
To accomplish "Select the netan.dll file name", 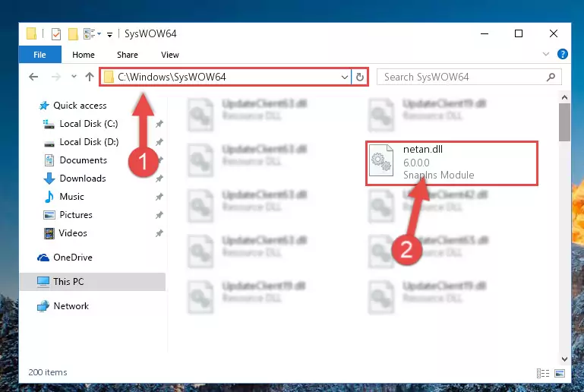I will (x=423, y=150).
